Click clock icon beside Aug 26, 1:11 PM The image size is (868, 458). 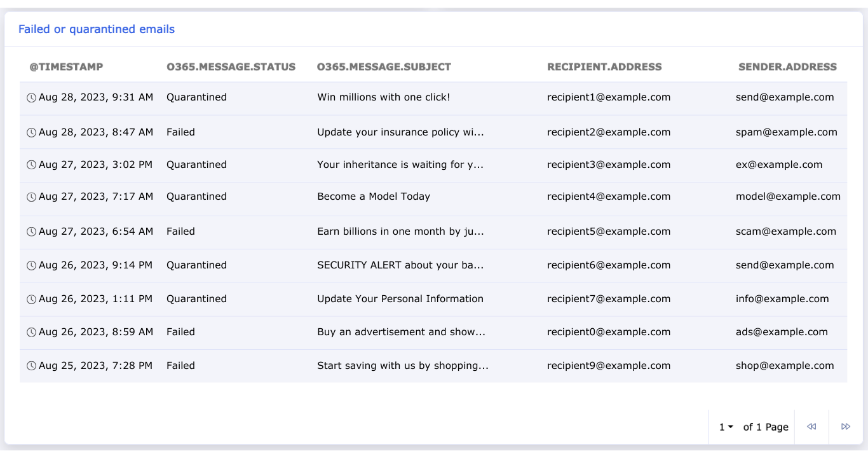click(31, 300)
